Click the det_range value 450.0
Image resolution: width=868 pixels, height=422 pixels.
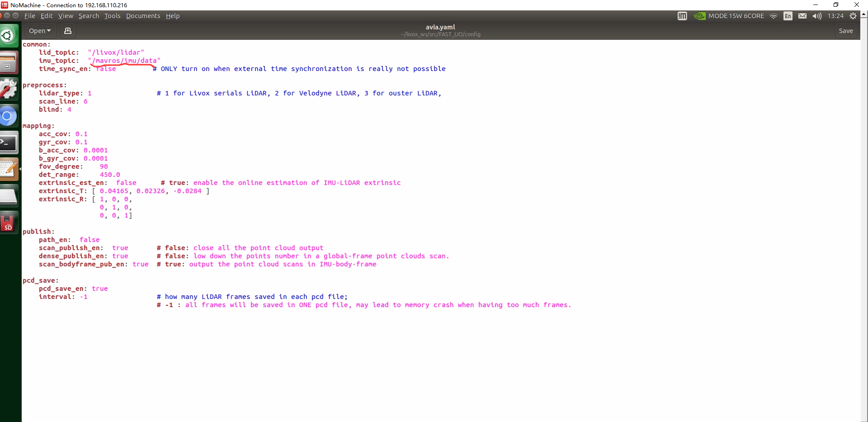tap(110, 175)
